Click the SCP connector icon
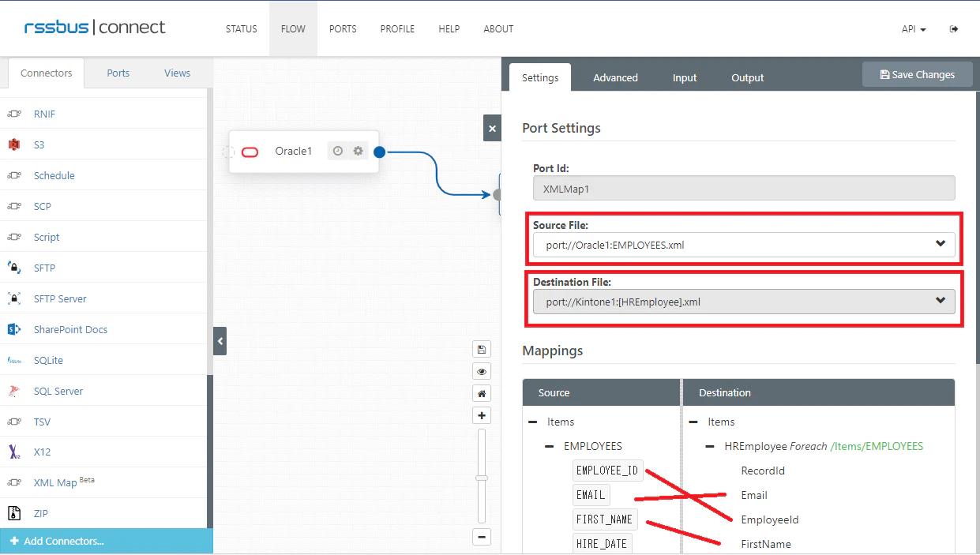 14,207
